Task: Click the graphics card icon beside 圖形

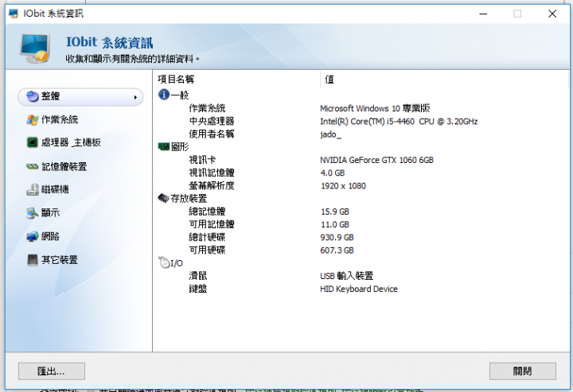Action: (x=164, y=146)
